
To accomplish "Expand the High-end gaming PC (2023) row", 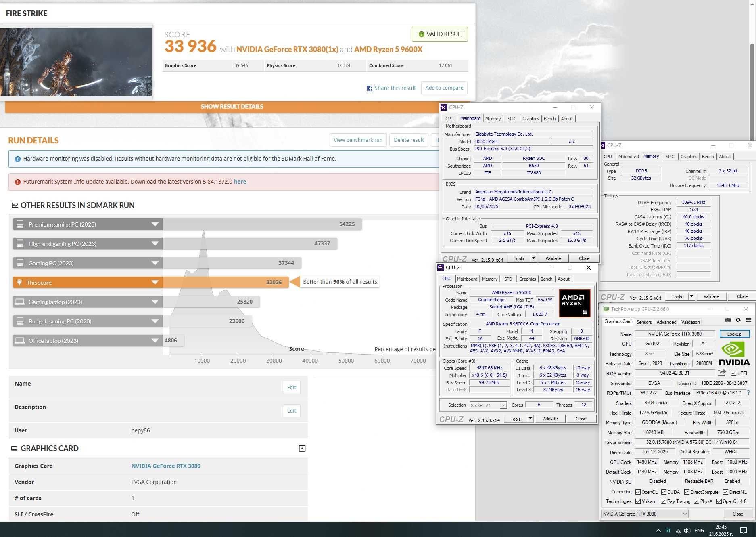I will point(155,244).
